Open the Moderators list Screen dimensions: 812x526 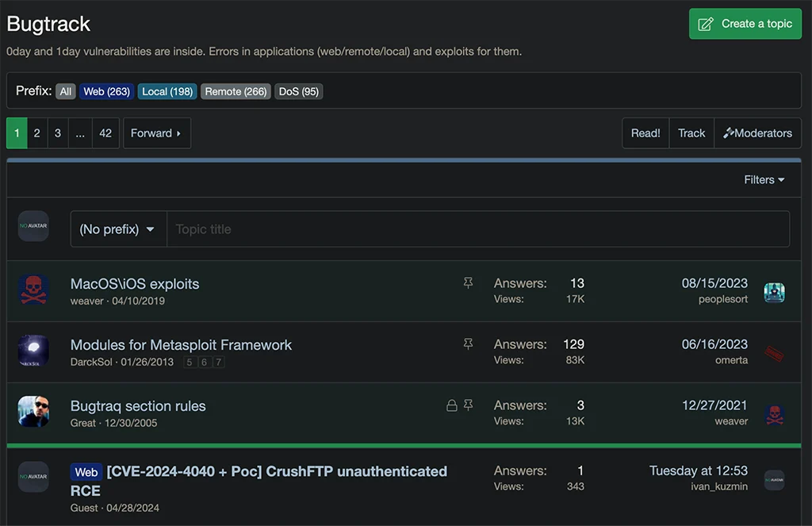point(757,133)
